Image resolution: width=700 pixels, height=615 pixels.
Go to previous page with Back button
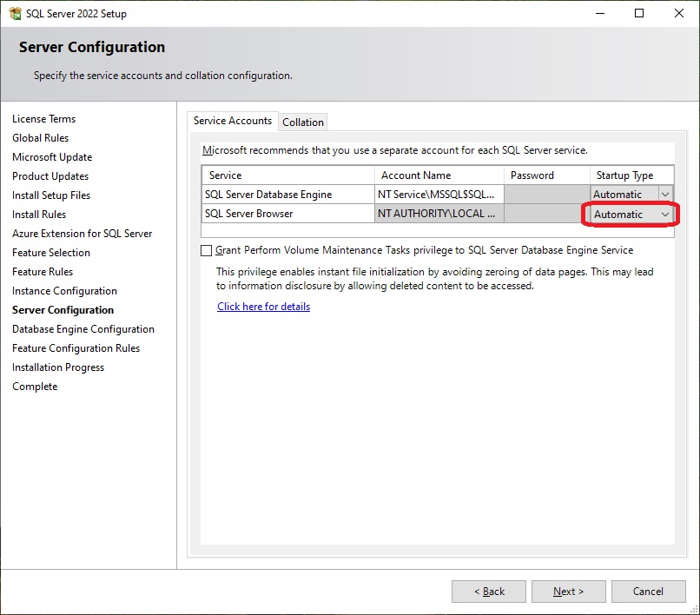tap(488, 592)
